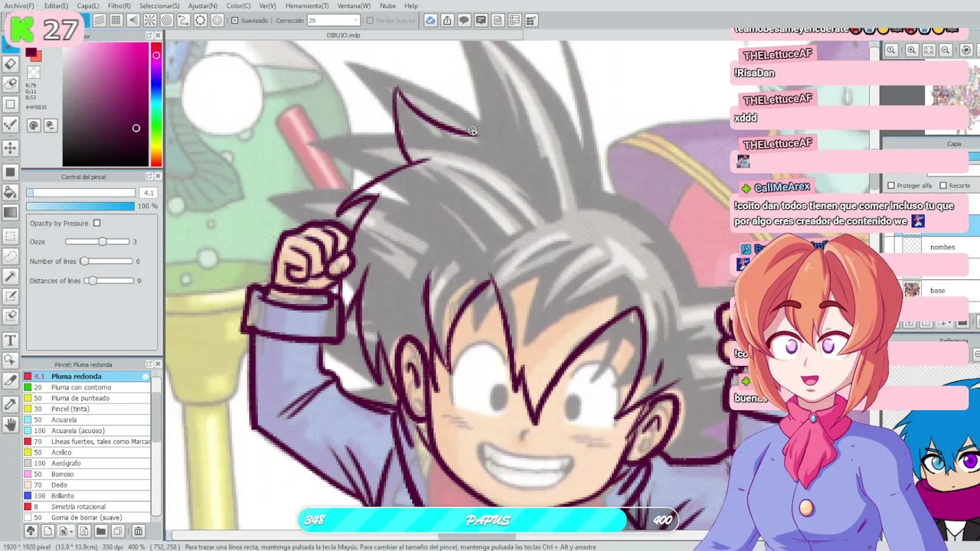This screenshot has width=980, height=551.
Task: Create a new brush (blank page icon)
Action: pyautogui.click(x=47, y=531)
